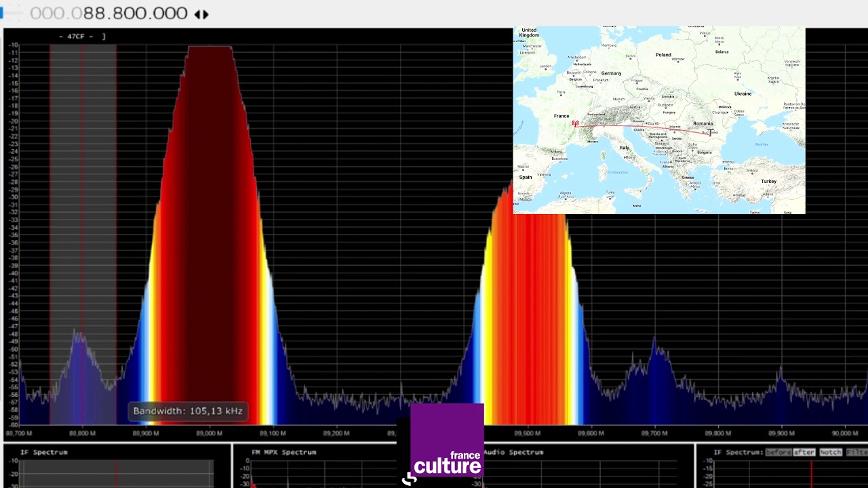Click the '88,900 M' frequency axis label
This screenshot has height=488, width=868.
tap(146, 433)
